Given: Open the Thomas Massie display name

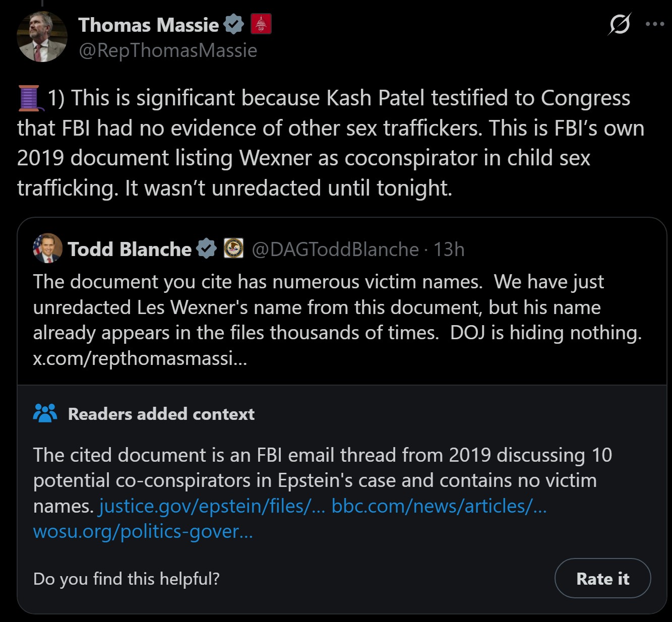Looking at the screenshot, I should pyautogui.click(x=148, y=25).
